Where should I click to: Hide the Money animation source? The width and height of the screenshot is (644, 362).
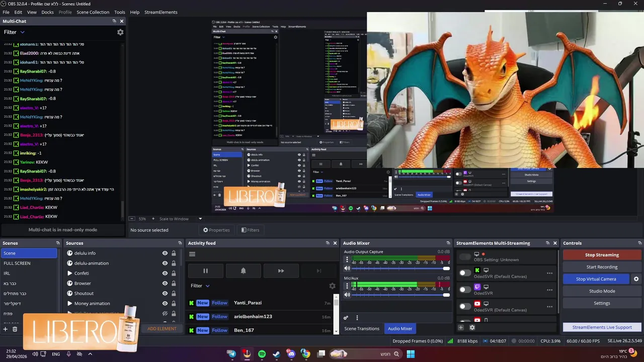pos(165,304)
